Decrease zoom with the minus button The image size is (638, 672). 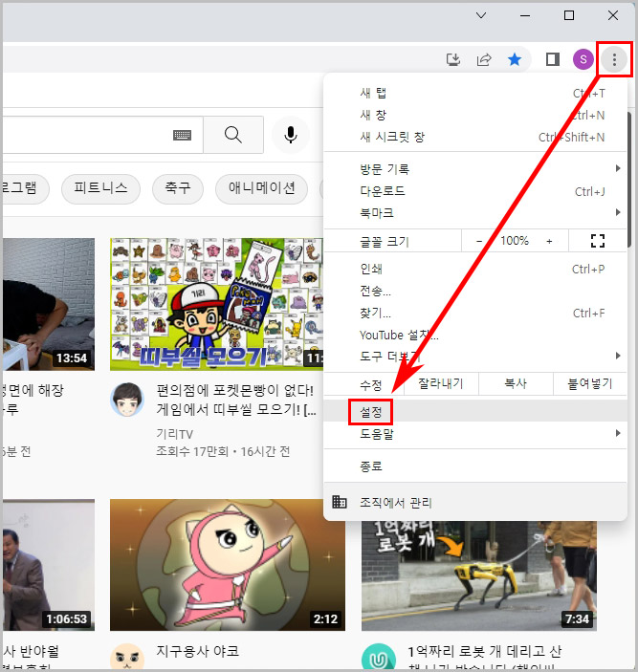coord(479,241)
